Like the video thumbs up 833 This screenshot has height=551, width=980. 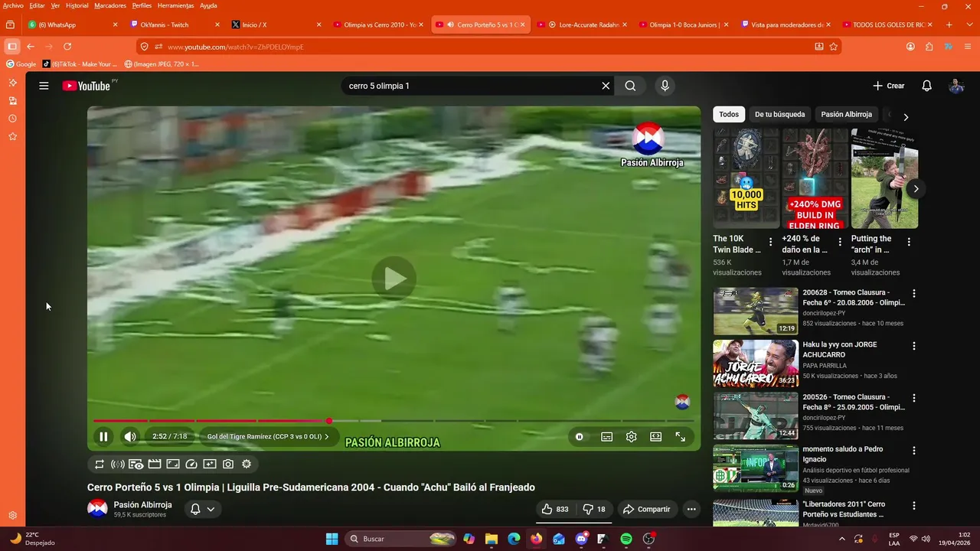click(555, 509)
